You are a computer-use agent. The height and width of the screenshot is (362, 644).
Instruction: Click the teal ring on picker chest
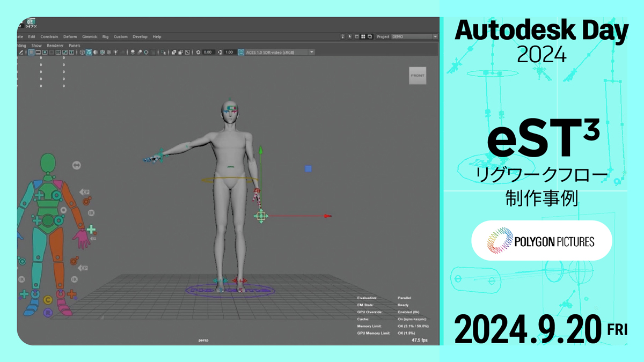[56, 195]
